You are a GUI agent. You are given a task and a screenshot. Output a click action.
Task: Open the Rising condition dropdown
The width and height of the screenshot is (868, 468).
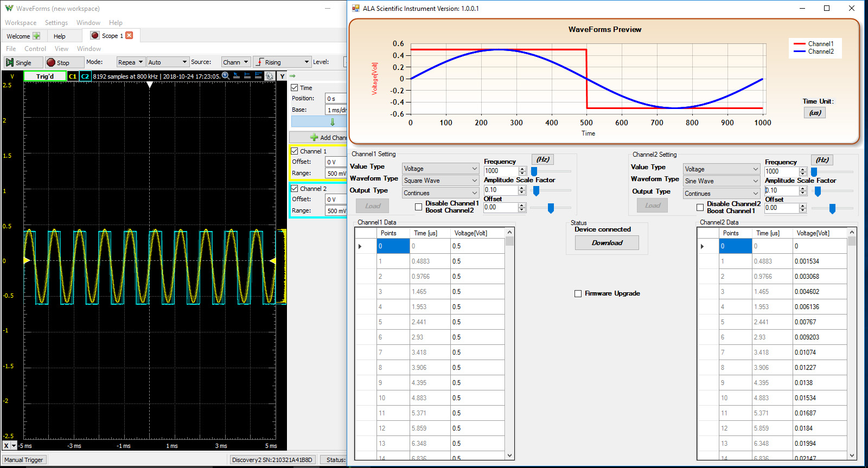[x=282, y=62]
